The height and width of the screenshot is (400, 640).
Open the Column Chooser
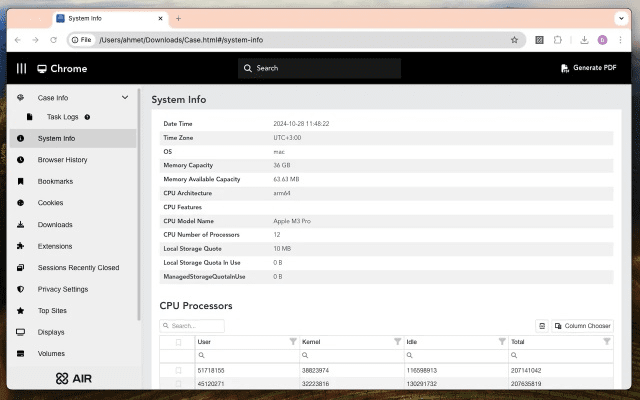pos(582,326)
